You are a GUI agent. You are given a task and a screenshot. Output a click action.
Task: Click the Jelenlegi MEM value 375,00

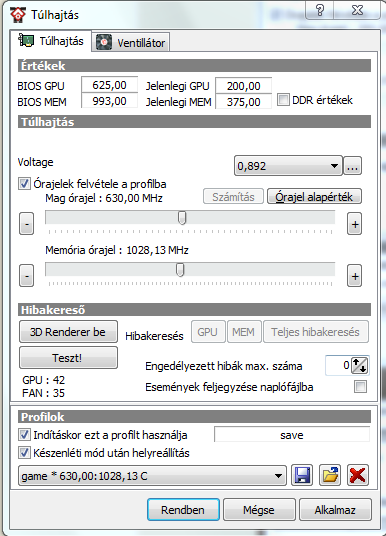click(243, 102)
